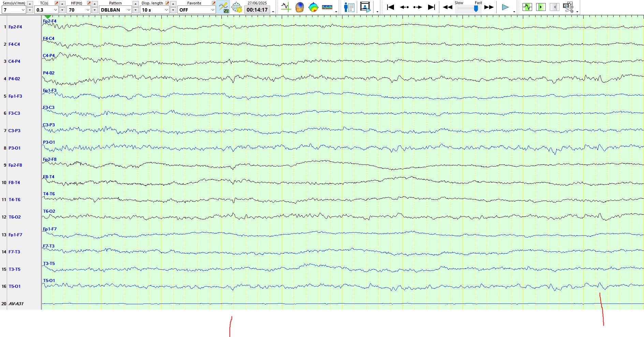Expand the options arrow after the play button

point(514,11)
